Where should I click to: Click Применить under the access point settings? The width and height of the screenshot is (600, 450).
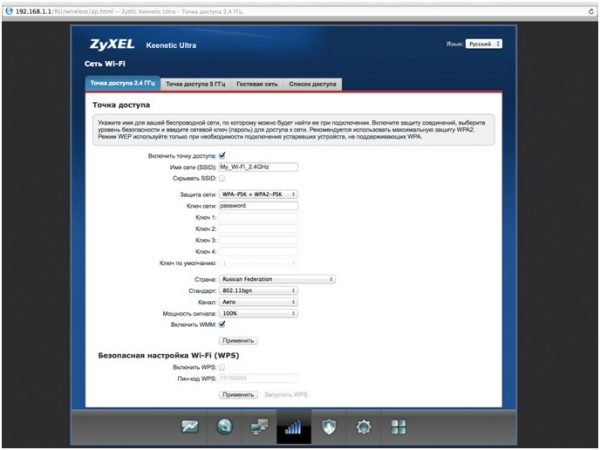238,341
